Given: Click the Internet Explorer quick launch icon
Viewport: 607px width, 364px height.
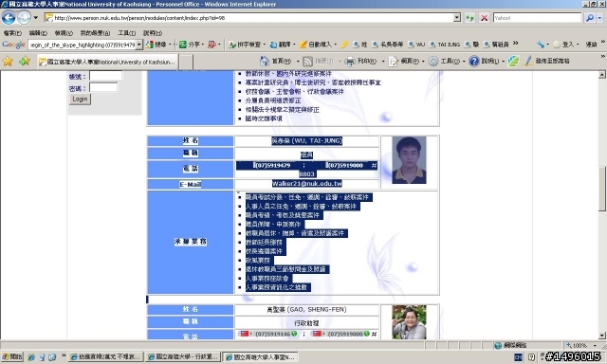Looking at the screenshot, I should pyautogui.click(x=31, y=357).
